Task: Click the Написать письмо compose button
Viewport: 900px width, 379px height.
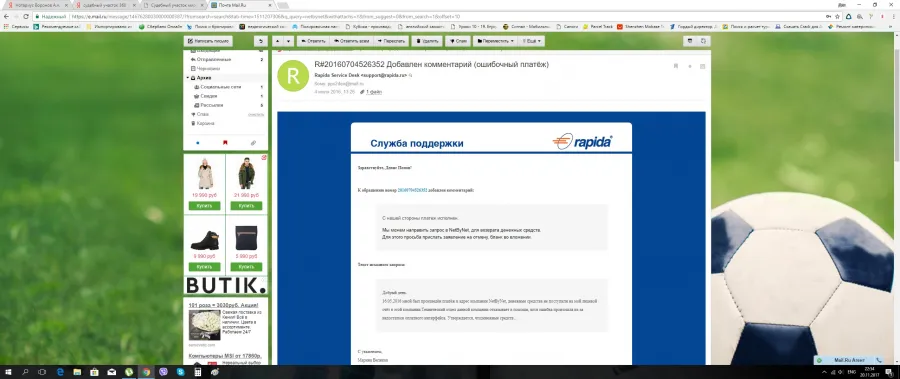Action: click(x=208, y=41)
